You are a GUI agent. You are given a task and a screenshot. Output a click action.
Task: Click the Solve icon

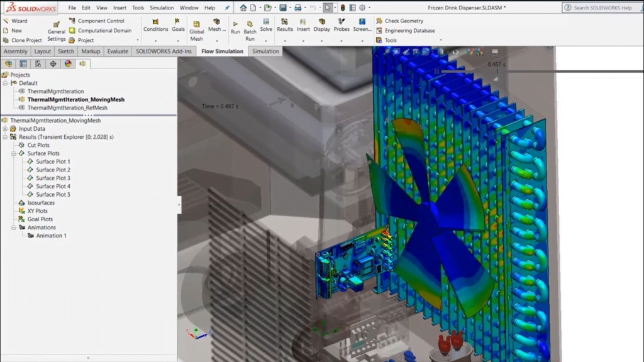tap(265, 25)
